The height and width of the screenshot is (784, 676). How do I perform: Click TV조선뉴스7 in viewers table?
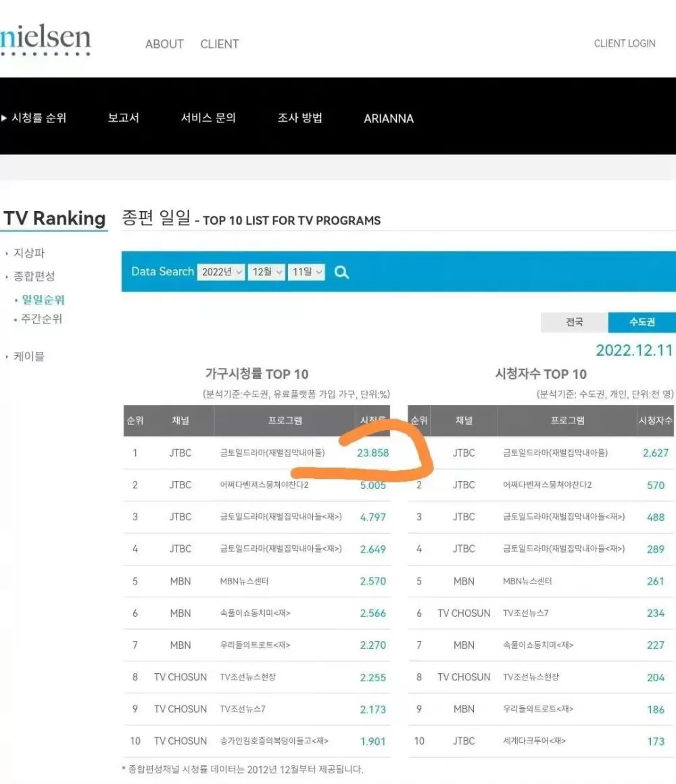(x=526, y=613)
